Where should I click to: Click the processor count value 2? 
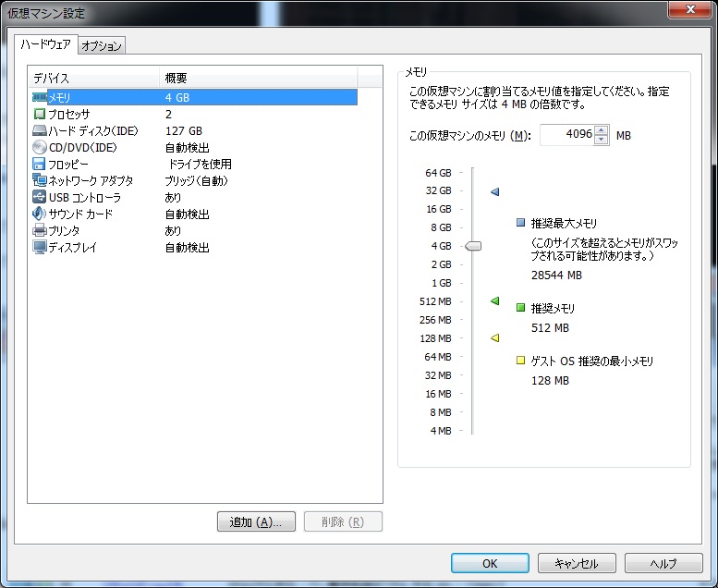(168, 114)
